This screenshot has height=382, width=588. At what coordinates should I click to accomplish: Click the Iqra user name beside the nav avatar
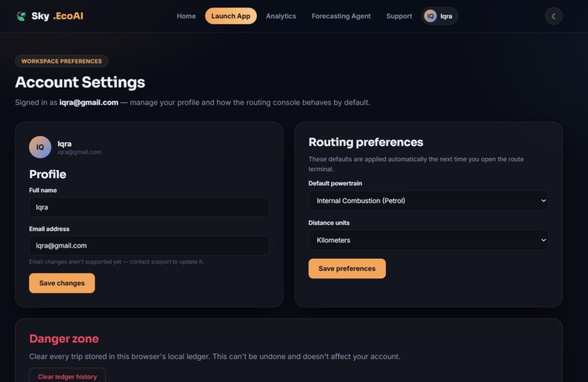[x=446, y=16]
